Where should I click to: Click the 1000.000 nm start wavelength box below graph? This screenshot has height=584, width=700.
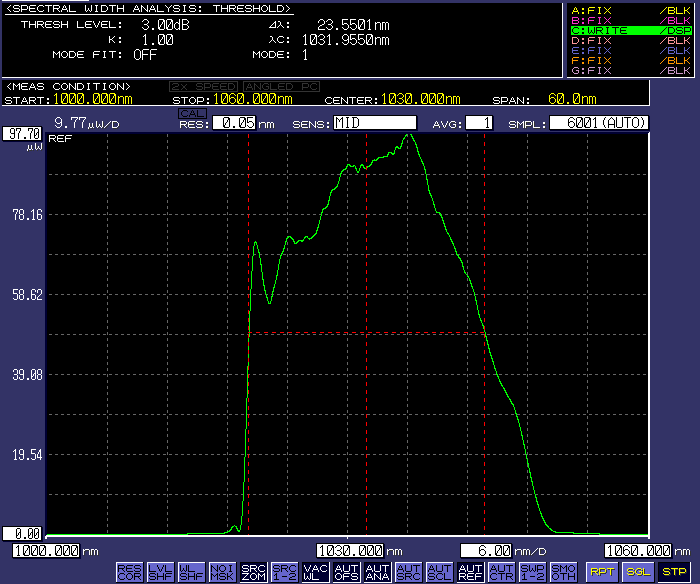tap(46, 551)
